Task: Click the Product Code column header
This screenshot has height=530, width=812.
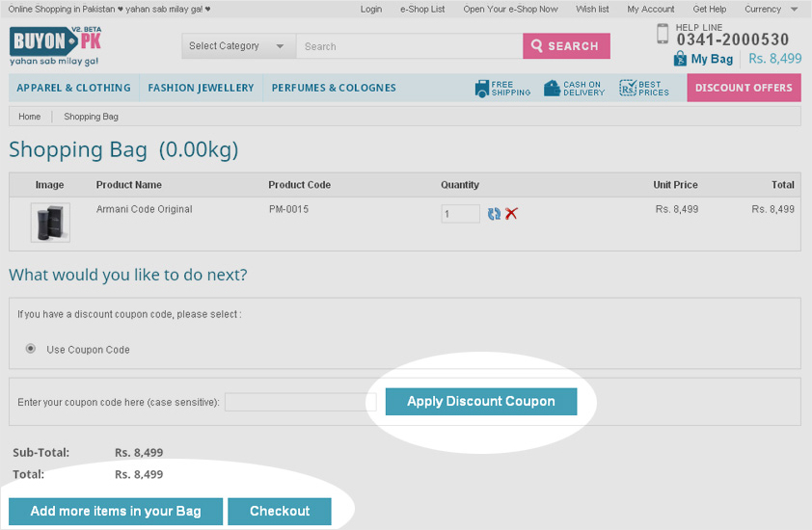Action: point(299,185)
